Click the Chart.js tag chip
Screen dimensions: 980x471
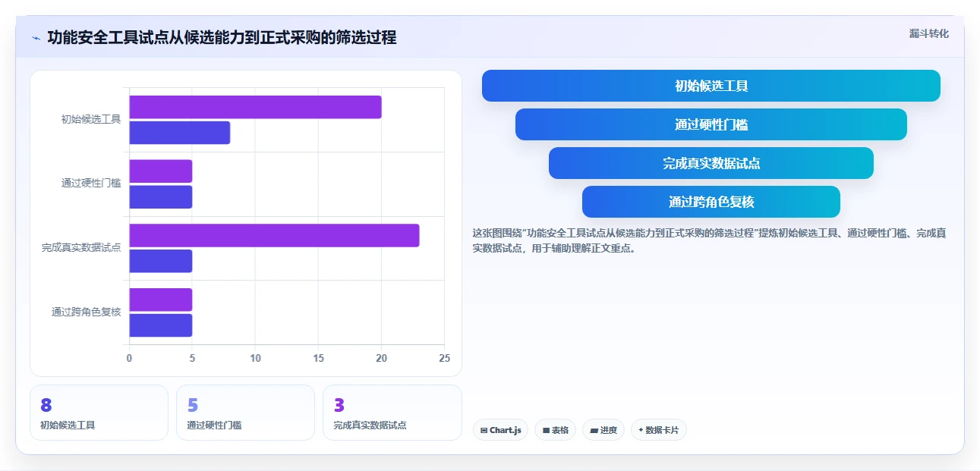[500, 430]
